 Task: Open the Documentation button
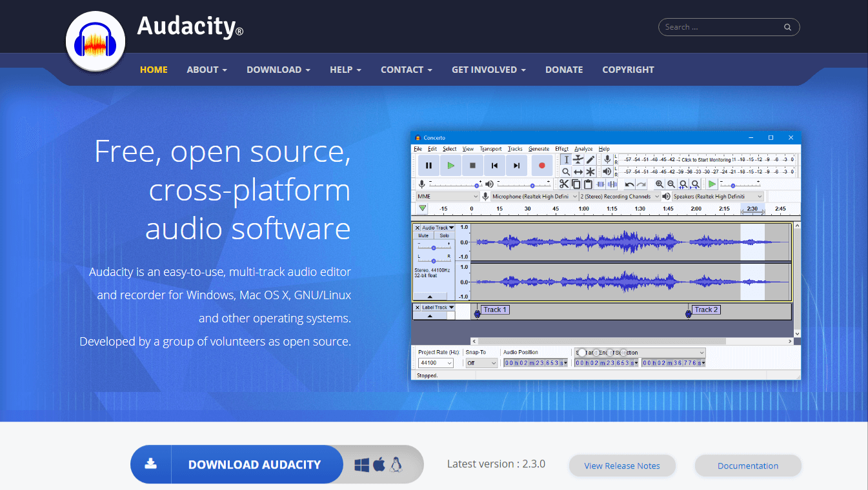tap(748, 465)
